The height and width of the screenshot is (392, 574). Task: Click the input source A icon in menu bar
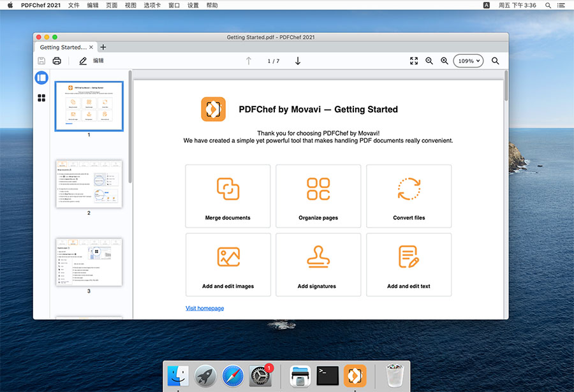[486, 5]
